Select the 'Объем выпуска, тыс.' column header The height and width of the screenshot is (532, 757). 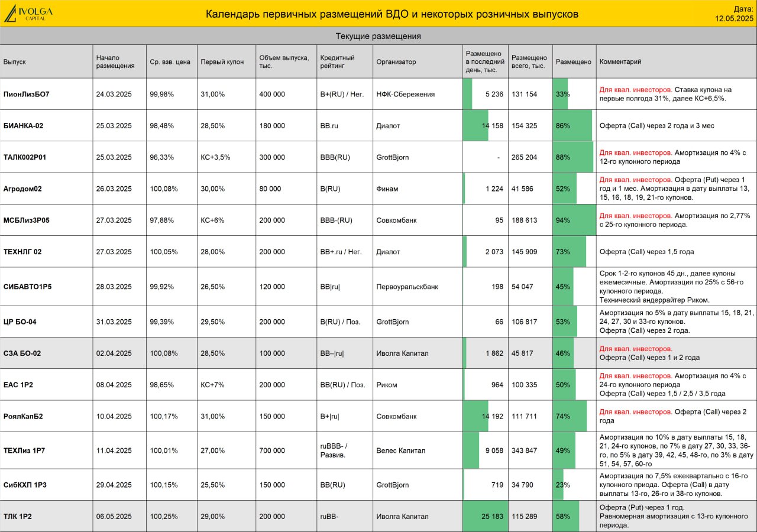(x=284, y=61)
